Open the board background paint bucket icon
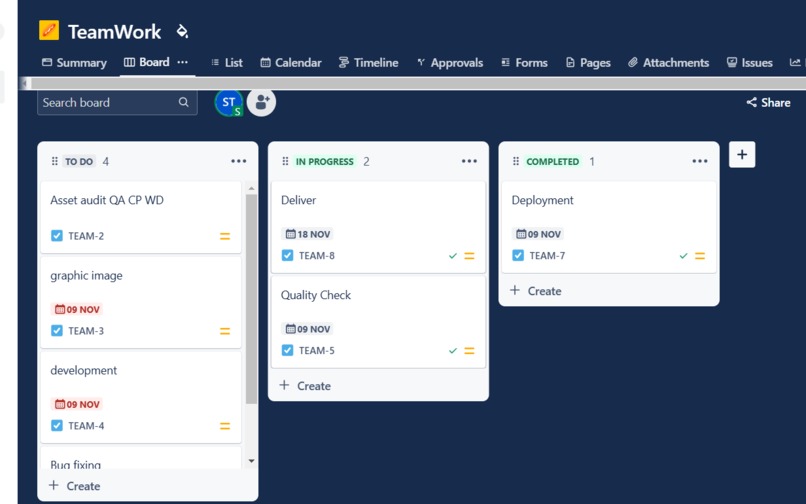The height and width of the screenshot is (504, 806). (182, 31)
